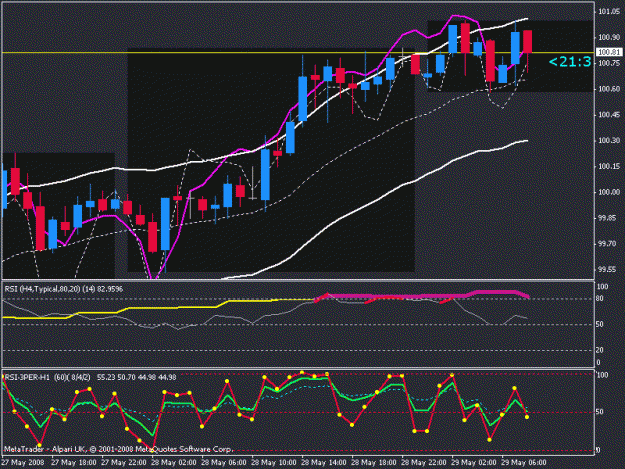Screen dimensions: 625x469
Task: Click the 100.90 price axis label
Action: (x=609, y=37)
